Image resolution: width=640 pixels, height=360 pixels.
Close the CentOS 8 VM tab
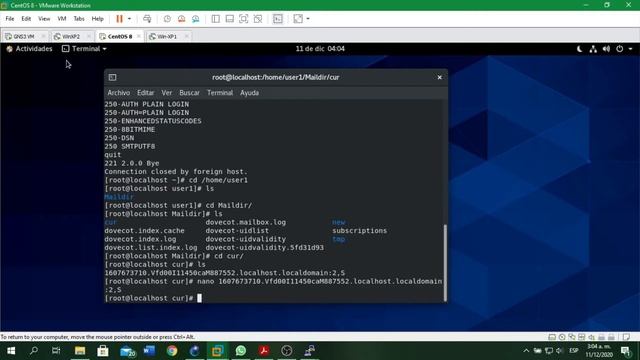(x=139, y=36)
